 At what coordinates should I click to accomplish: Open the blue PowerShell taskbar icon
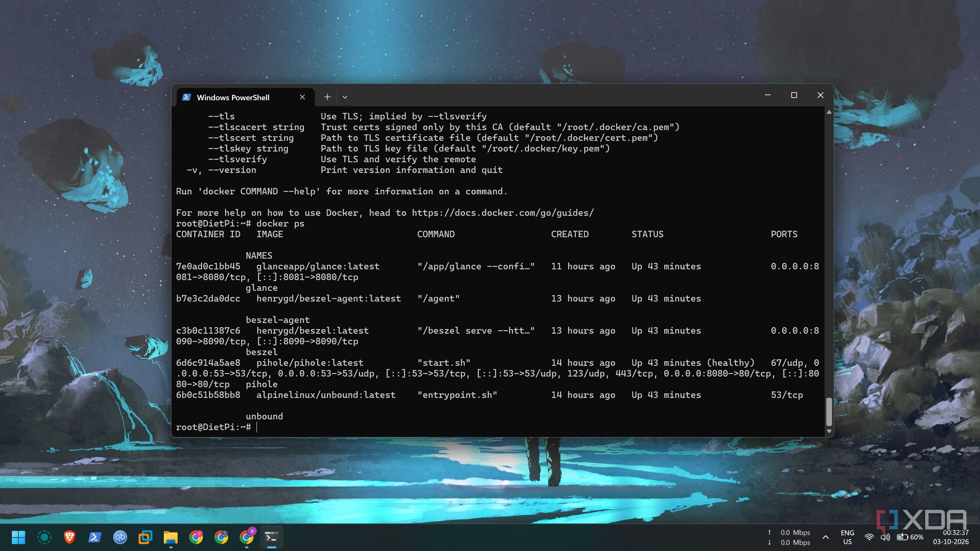click(x=95, y=537)
